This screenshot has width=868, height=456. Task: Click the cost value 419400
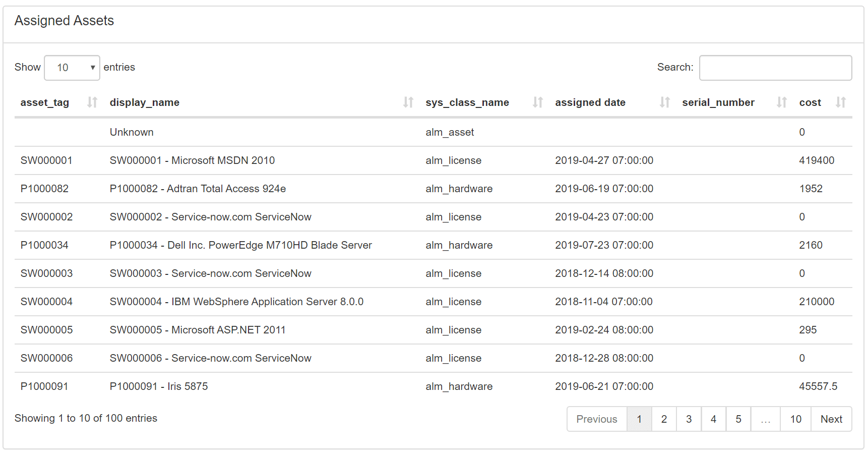pyautogui.click(x=817, y=160)
